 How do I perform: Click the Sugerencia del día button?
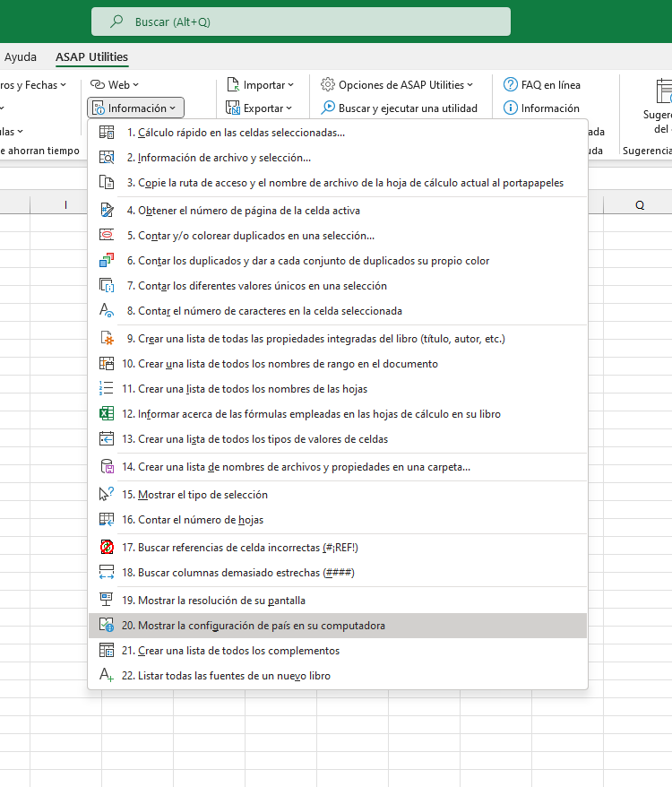658,107
